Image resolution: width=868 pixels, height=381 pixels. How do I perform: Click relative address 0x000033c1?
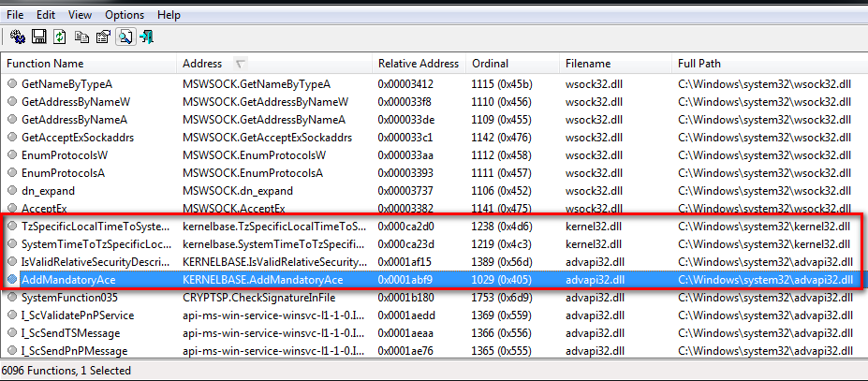[405, 138]
